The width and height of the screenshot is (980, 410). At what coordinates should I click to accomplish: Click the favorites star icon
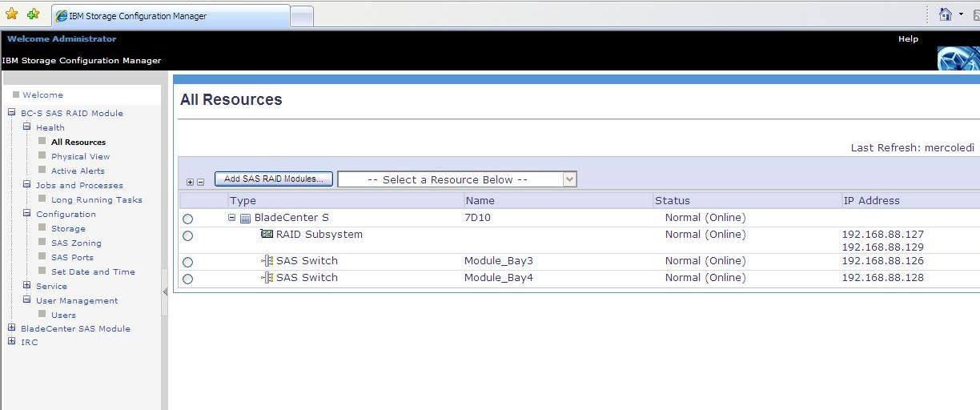[x=12, y=14]
